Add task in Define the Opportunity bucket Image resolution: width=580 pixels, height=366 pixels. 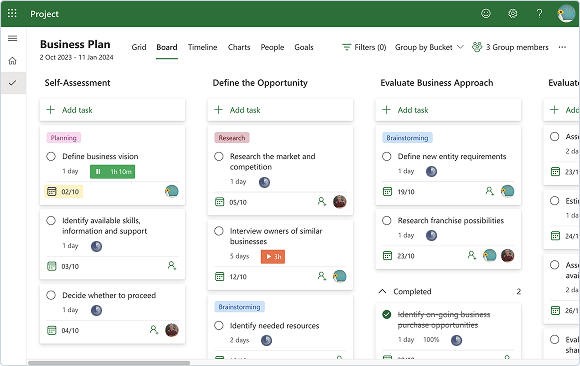tap(280, 110)
